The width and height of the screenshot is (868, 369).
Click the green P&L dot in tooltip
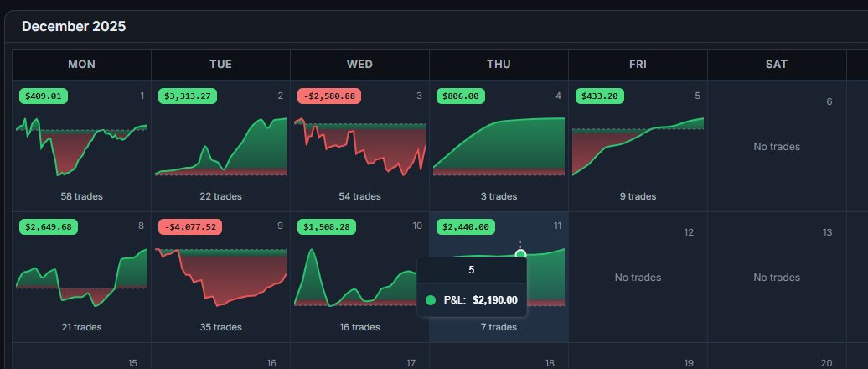tap(430, 300)
